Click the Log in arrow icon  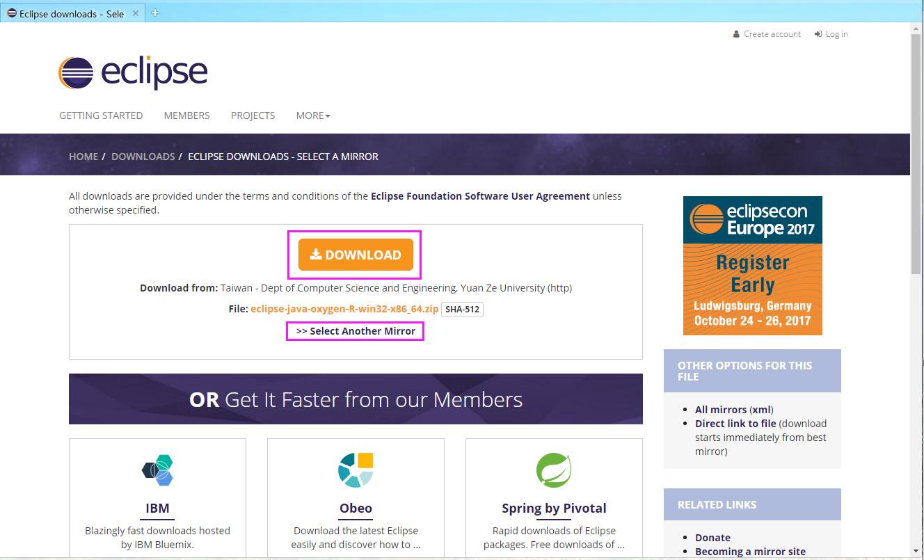point(818,34)
